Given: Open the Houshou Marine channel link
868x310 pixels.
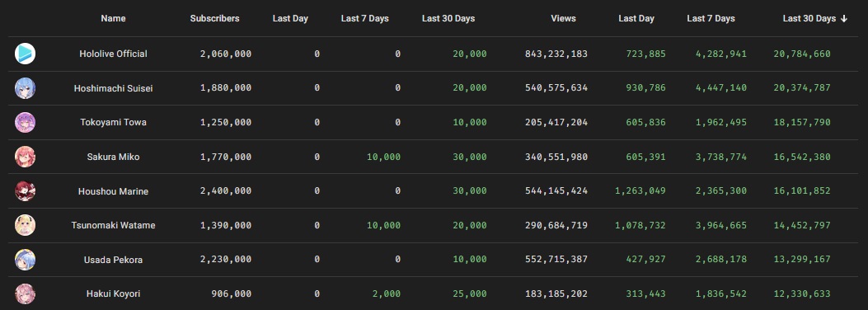Looking at the screenshot, I should click(113, 191).
